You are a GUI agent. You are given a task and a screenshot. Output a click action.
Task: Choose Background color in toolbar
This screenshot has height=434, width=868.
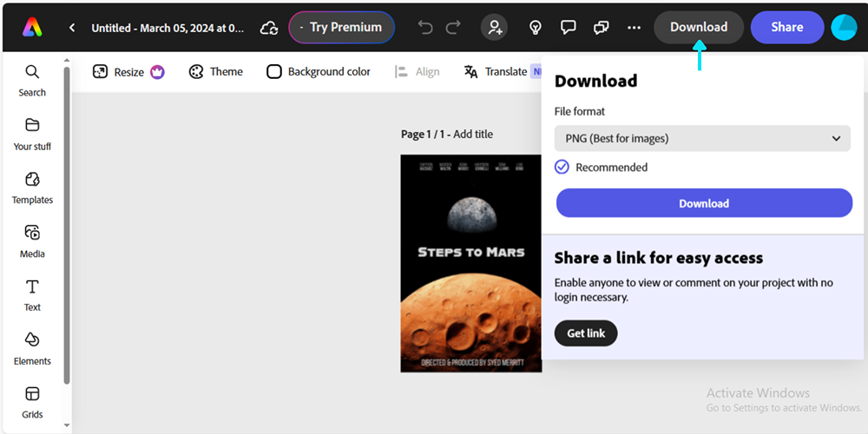[x=319, y=72]
